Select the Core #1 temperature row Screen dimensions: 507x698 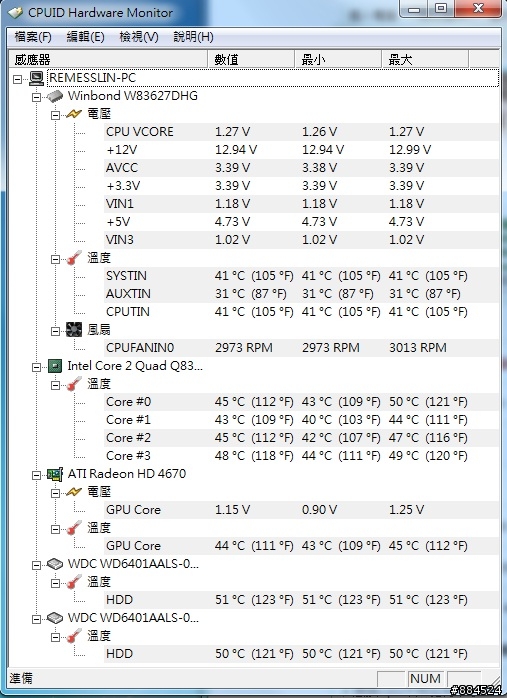click(x=301, y=420)
